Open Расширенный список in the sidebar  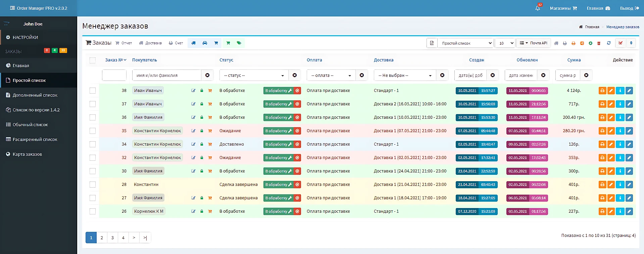(x=39, y=139)
